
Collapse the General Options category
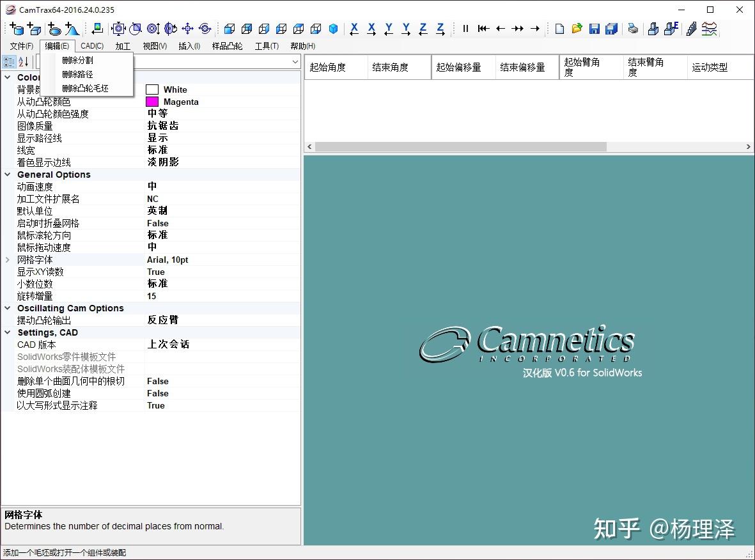[7, 175]
